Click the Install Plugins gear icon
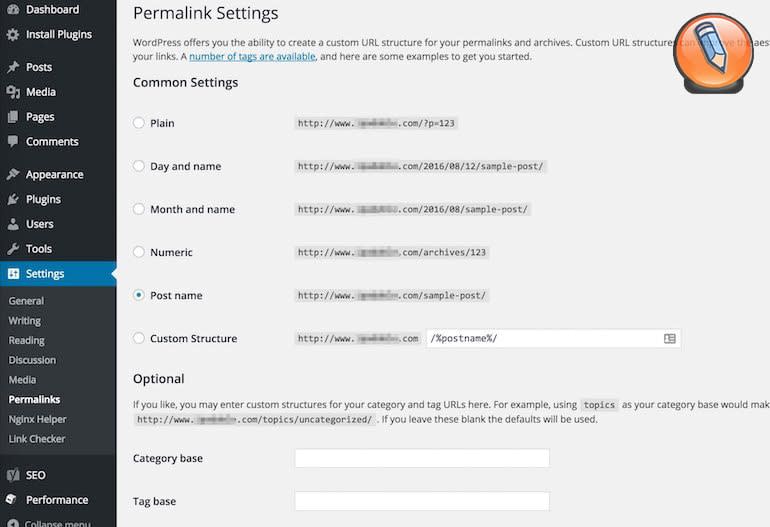The image size is (770, 527). 13,34
